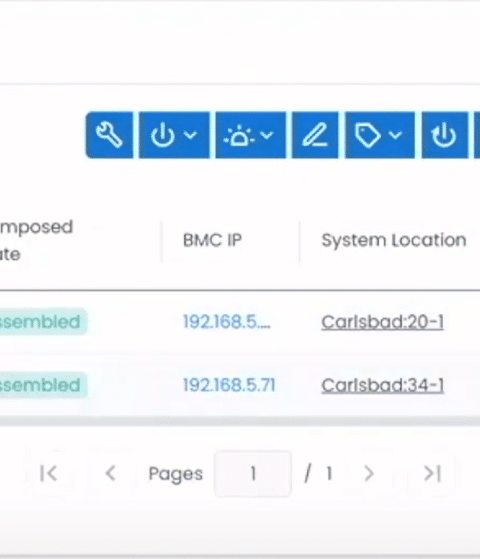Go to the first page
The height and width of the screenshot is (559, 480).
click(x=48, y=473)
